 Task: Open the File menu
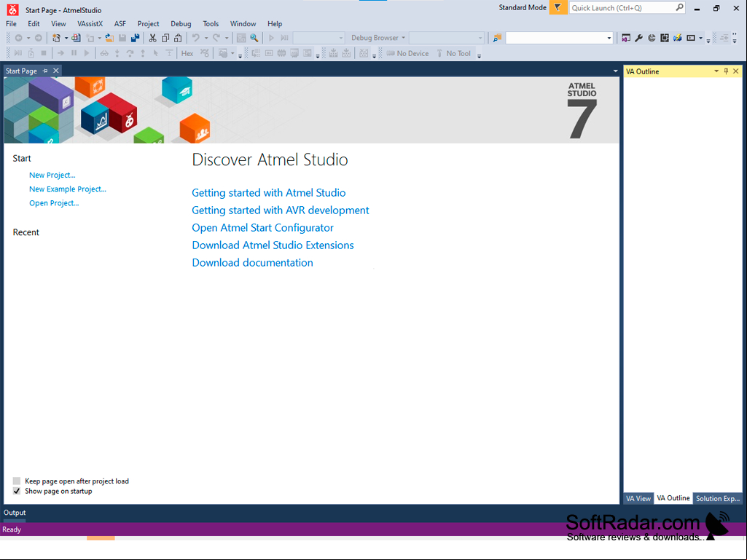[11, 24]
